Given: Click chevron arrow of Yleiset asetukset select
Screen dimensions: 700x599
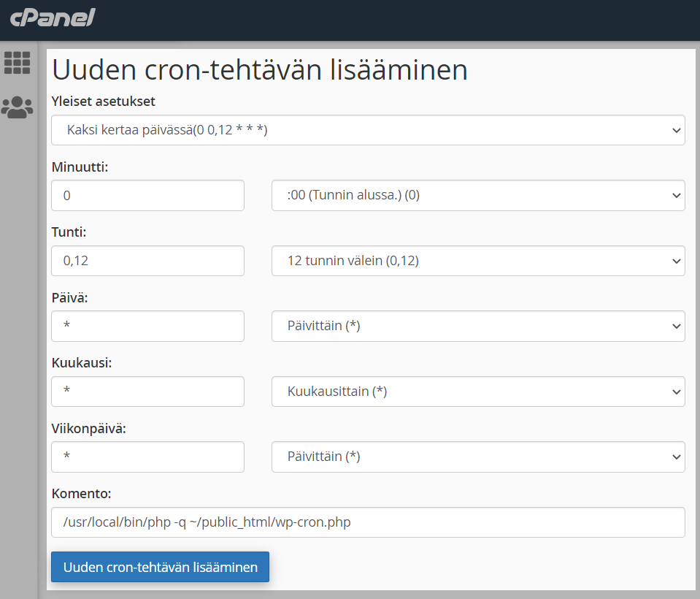Looking at the screenshot, I should (677, 131).
